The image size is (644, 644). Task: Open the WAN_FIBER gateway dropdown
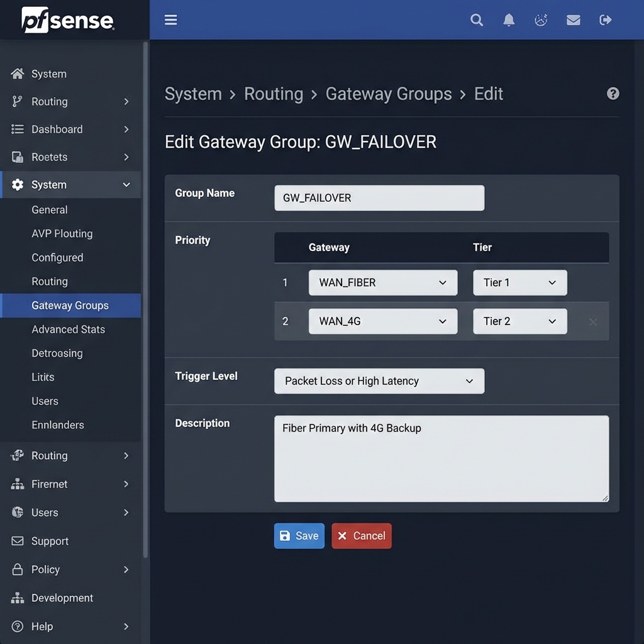[382, 283]
